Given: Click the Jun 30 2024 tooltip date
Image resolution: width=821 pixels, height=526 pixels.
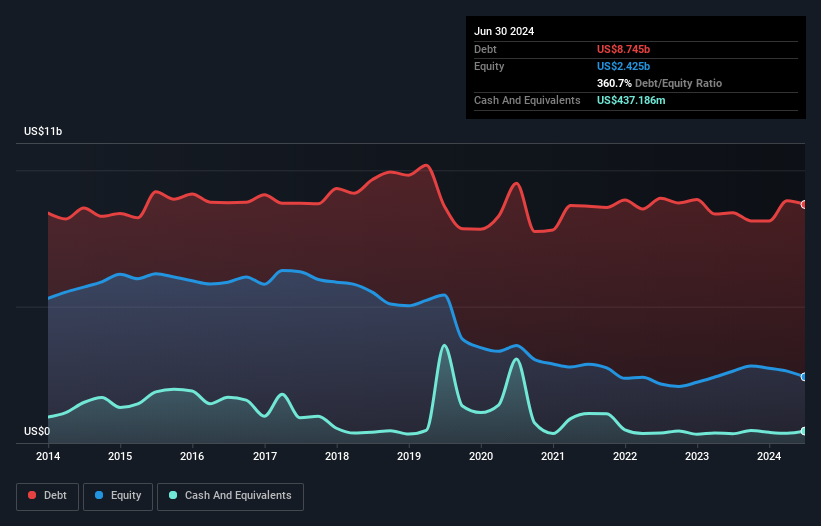Looking at the screenshot, I should pos(504,31).
